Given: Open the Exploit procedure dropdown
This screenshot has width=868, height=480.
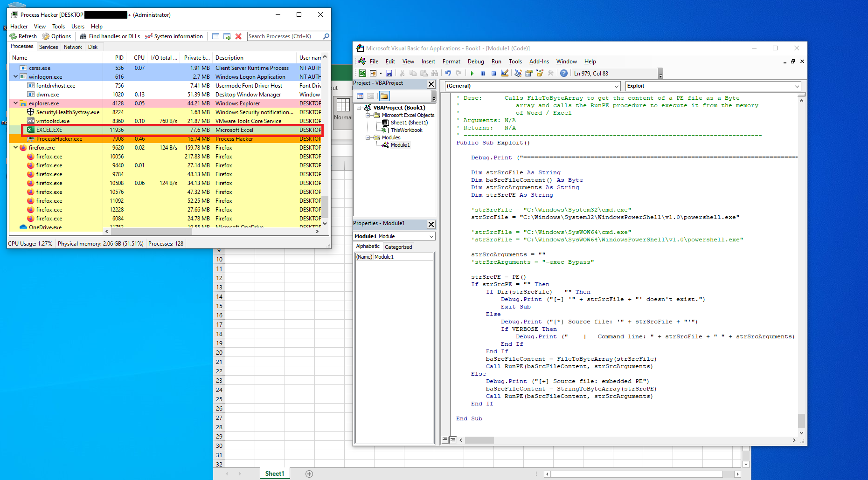Looking at the screenshot, I should (797, 86).
